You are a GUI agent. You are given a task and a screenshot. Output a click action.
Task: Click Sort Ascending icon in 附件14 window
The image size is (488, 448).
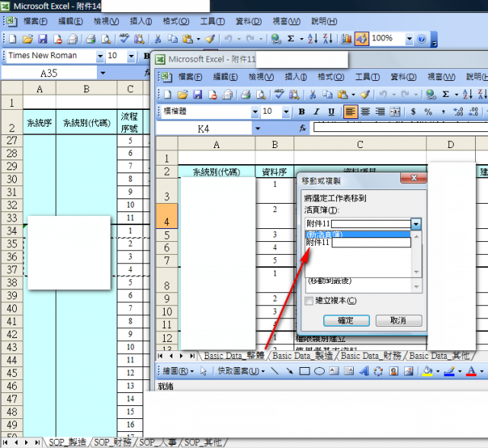click(313, 39)
